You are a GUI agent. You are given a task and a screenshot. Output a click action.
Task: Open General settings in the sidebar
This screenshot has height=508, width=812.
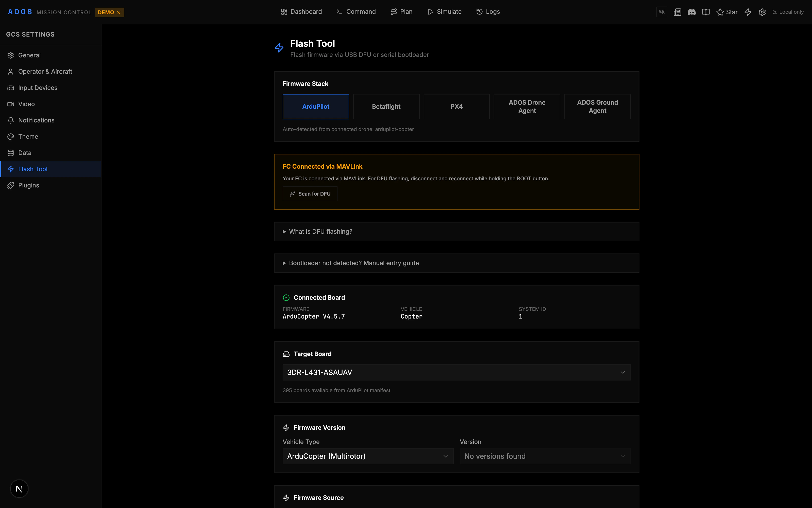(x=51, y=55)
